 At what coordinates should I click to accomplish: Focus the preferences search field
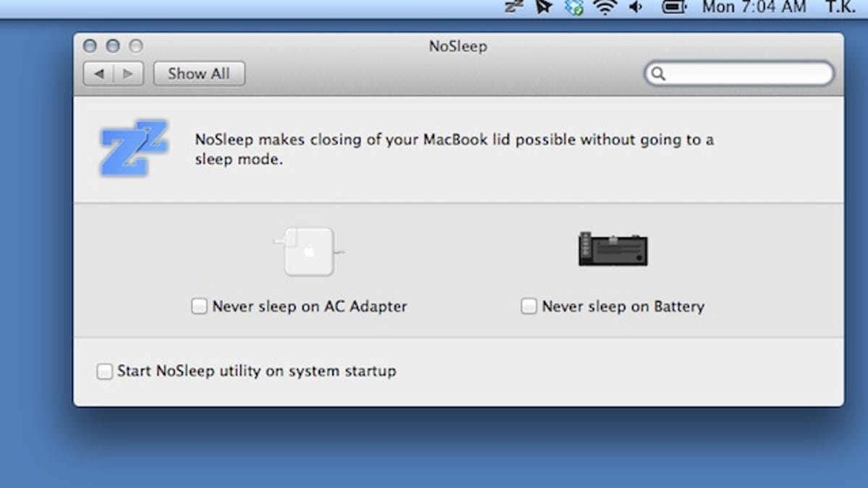pos(739,74)
